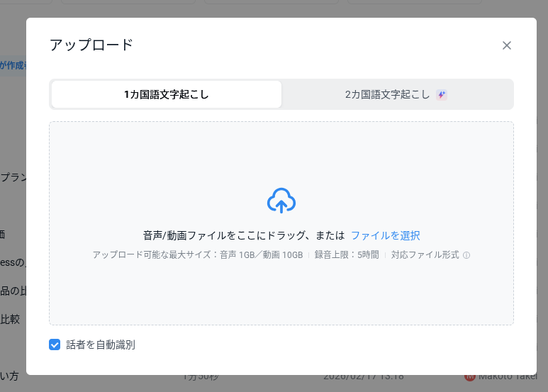The image size is (548, 392).
Task: Click the プラン item behind the dialog
Action: [x=13, y=177]
